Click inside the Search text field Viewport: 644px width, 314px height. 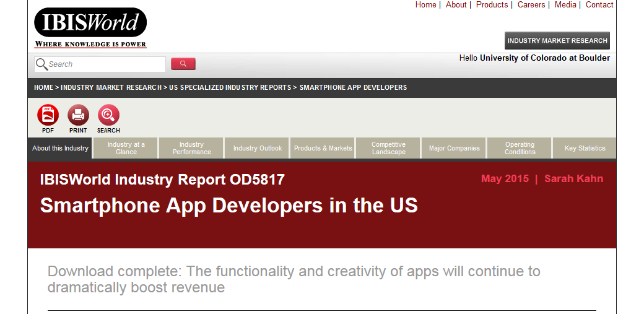click(x=100, y=64)
